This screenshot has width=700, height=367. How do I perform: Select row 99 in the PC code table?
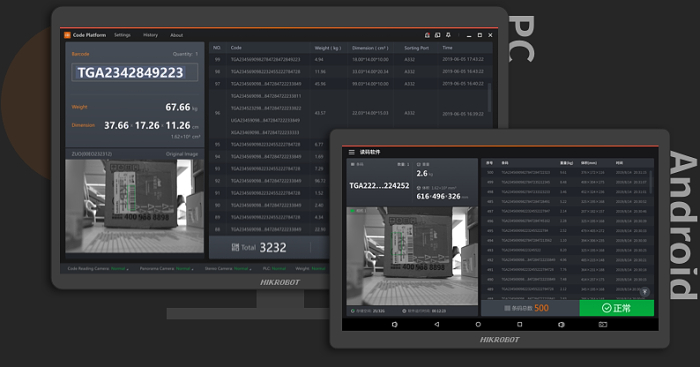click(x=350, y=59)
